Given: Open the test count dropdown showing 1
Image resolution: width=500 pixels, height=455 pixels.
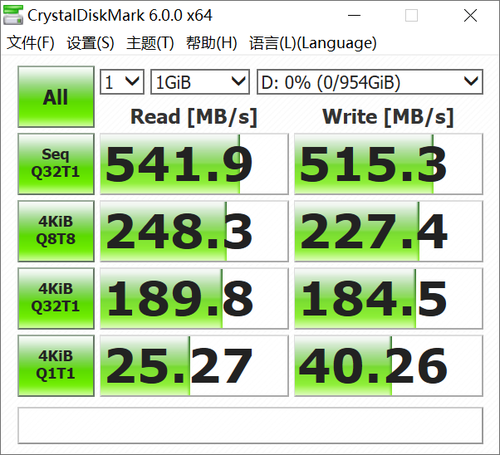Looking at the screenshot, I should click(122, 82).
